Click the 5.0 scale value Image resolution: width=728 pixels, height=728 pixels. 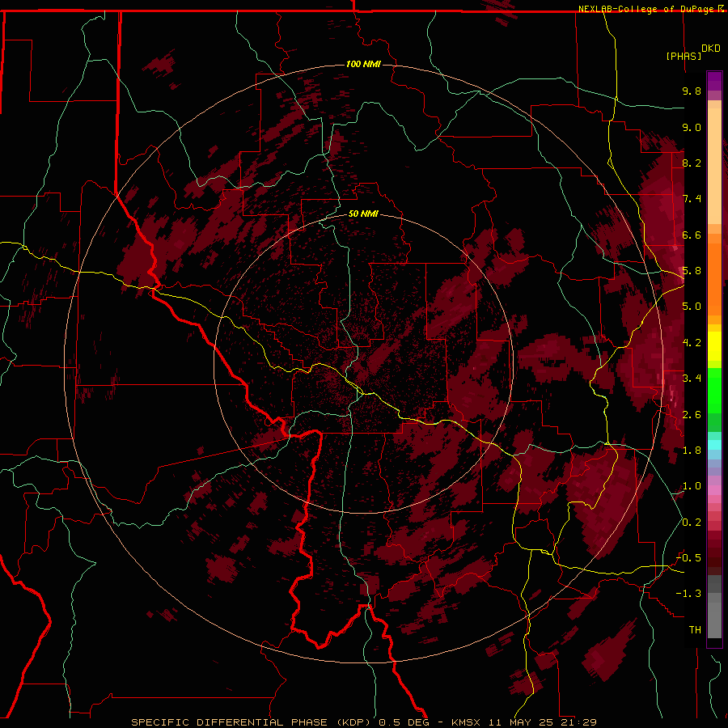(692, 307)
